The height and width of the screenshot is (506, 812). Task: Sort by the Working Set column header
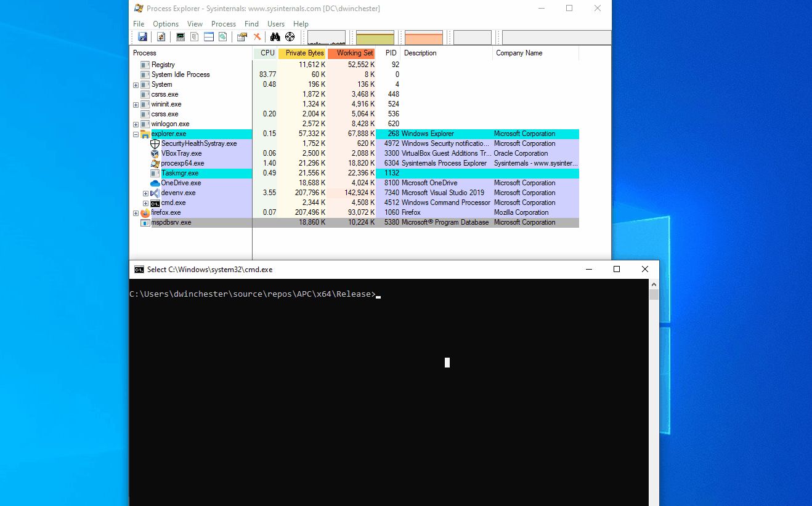point(351,53)
